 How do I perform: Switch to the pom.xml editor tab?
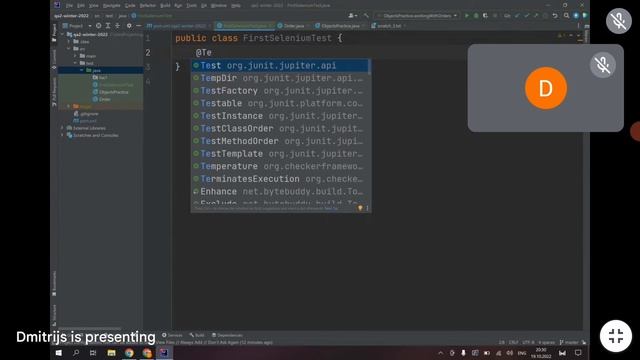[x=179, y=26]
